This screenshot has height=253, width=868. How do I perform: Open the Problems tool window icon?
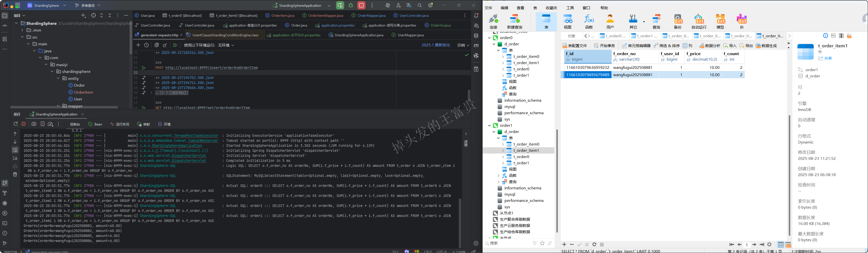pyautogui.click(x=5, y=233)
